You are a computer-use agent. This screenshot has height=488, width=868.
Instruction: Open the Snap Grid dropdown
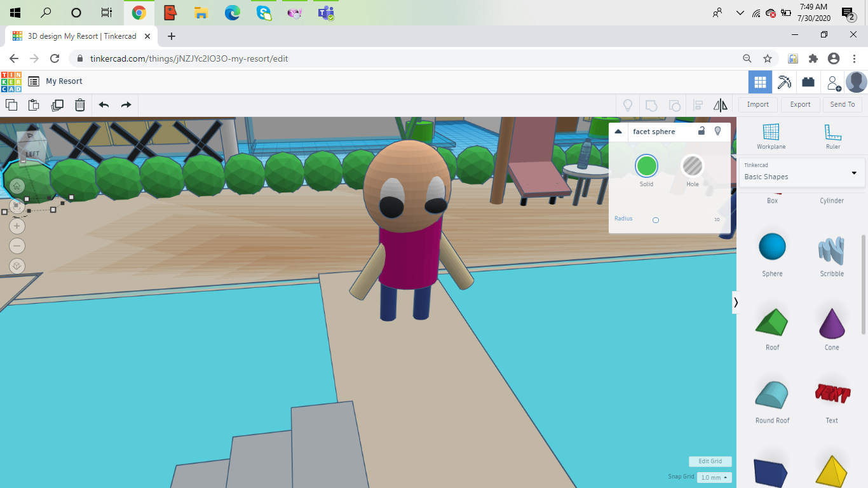tap(714, 477)
